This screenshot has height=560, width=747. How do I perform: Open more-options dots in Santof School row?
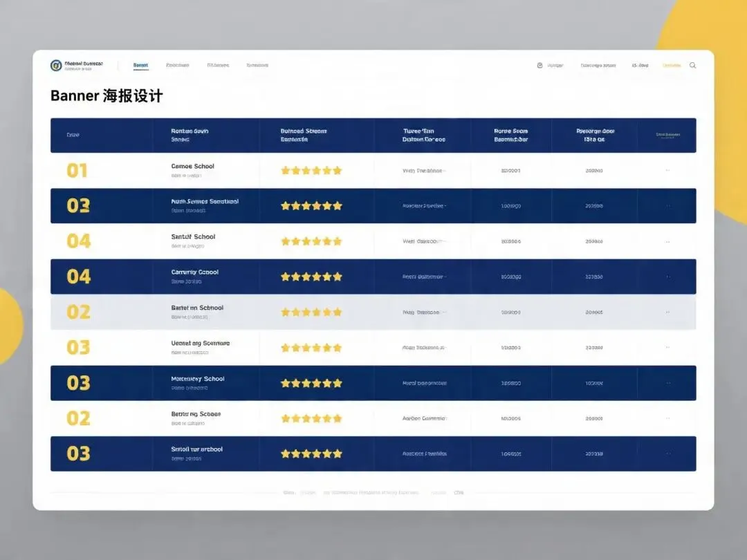click(668, 241)
